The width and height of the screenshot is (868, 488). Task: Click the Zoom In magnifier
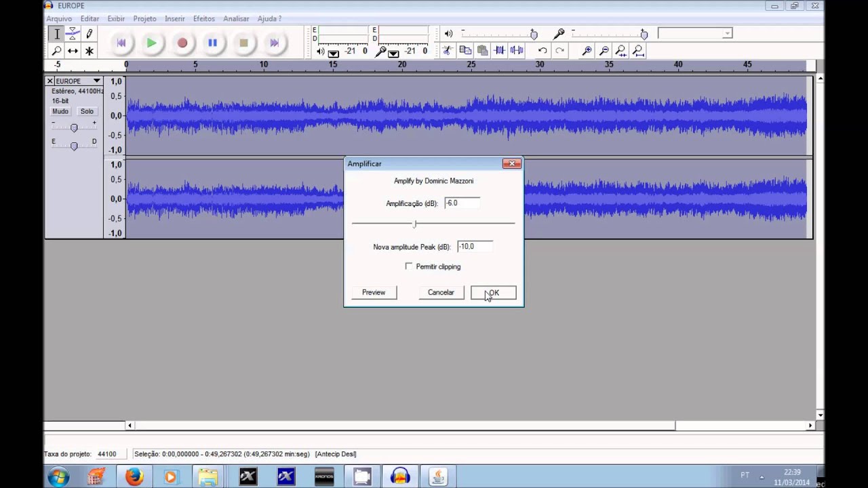click(x=587, y=51)
